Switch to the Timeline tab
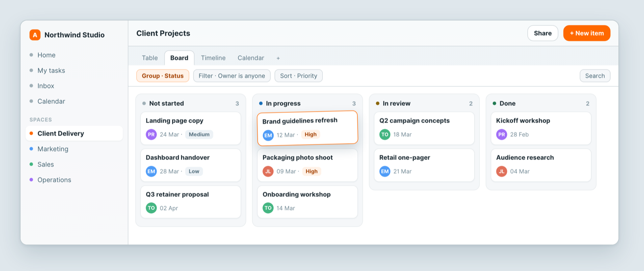The width and height of the screenshot is (644, 271). (213, 58)
